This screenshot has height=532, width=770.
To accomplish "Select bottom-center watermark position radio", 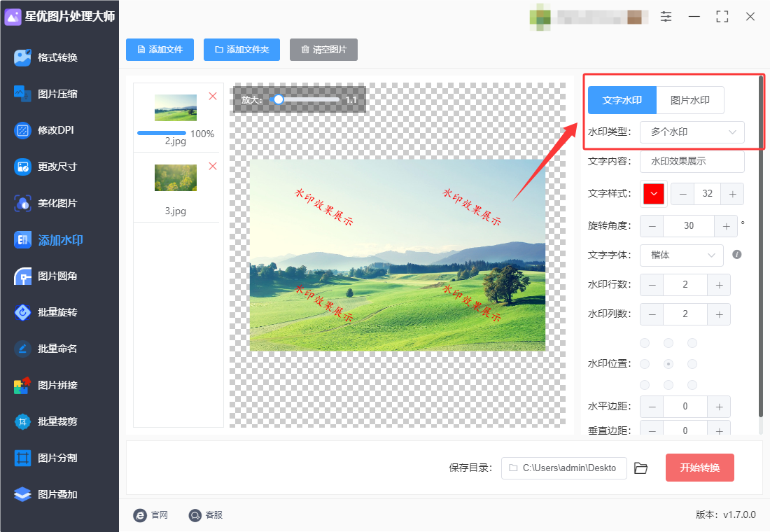I will point(668,385).
